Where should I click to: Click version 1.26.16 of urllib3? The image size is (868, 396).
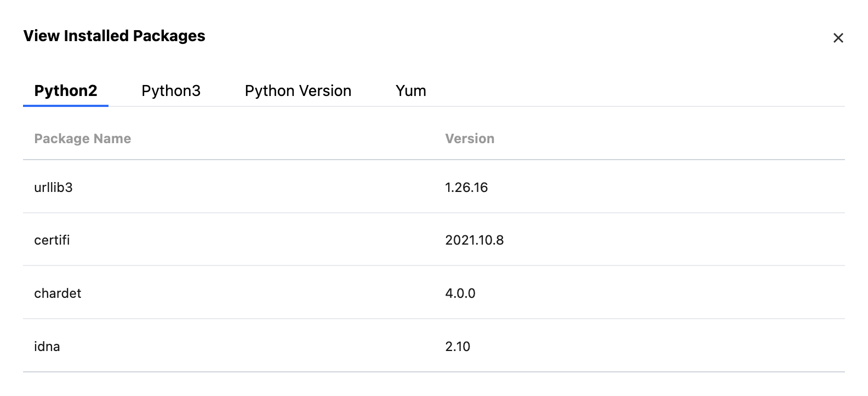[x=466, y=188]
